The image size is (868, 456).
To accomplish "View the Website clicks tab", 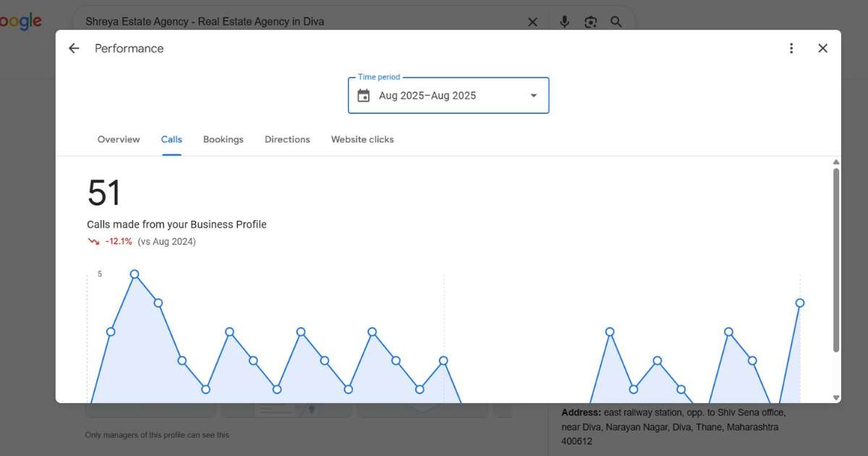I will (362, 139).
